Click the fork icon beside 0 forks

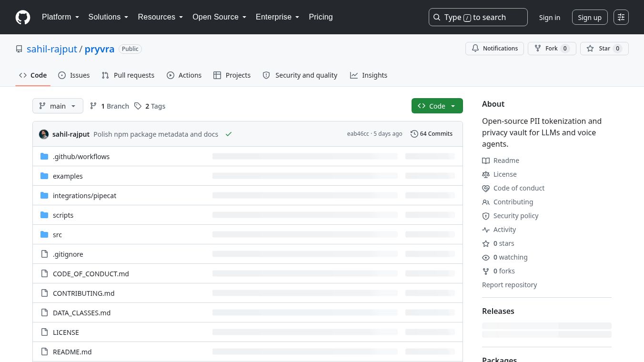[x=486, y=271]
